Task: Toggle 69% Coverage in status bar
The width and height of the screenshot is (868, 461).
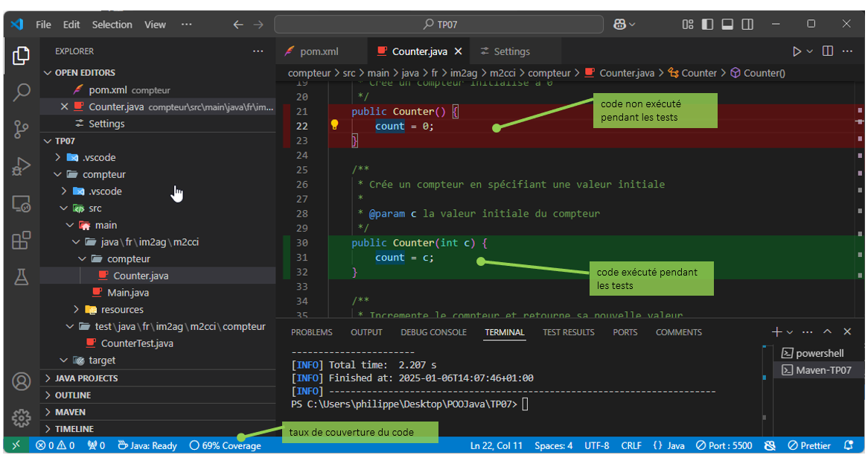Action: (x=225, y=446)
